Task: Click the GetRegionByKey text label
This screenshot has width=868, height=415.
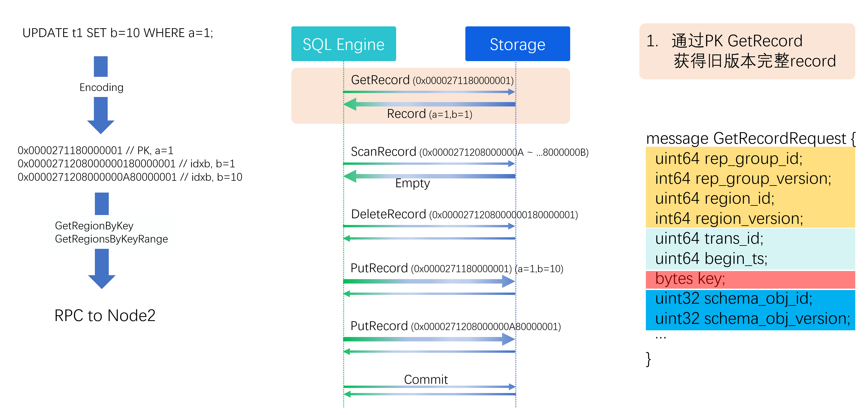Action: (94, 225)
